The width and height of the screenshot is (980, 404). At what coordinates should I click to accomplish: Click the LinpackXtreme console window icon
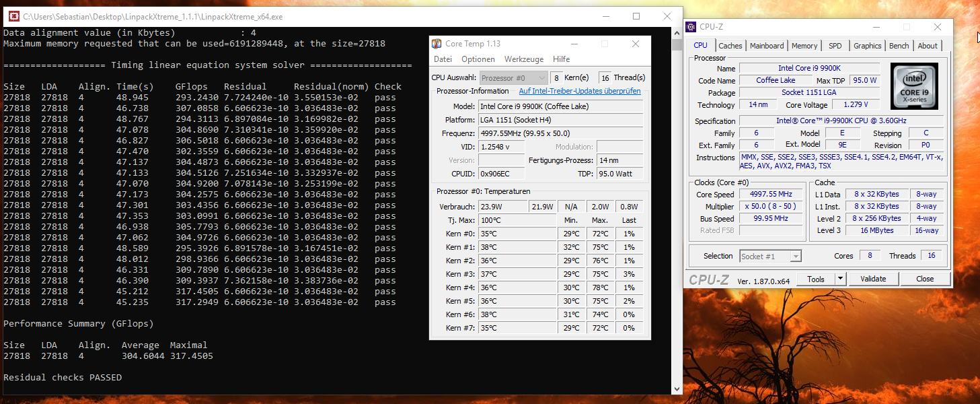pyautogui.click(x=13, y=16)
